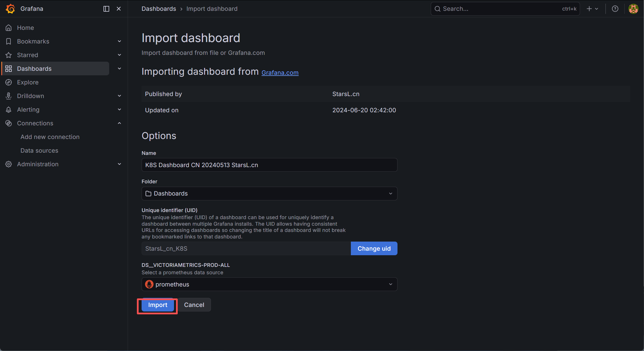Click the Alerting bell icon
Image resolution: width=644 pixels, height=351 pixels.
[9, 110]
